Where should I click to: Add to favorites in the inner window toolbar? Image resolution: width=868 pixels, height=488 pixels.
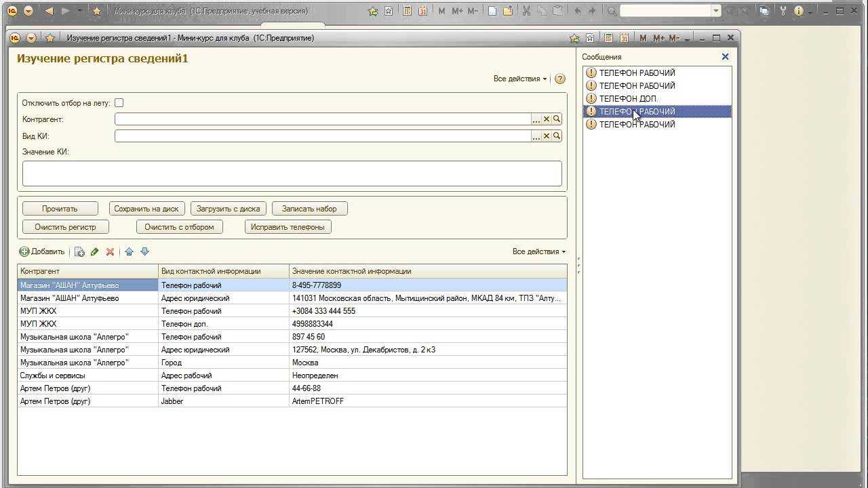[x=574, y=38]
